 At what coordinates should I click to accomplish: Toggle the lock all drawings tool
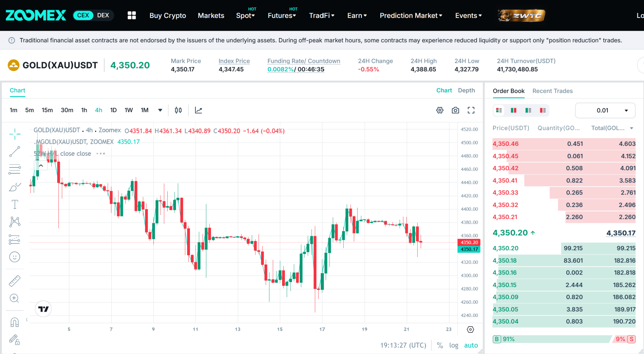click(x=14, y=340)
